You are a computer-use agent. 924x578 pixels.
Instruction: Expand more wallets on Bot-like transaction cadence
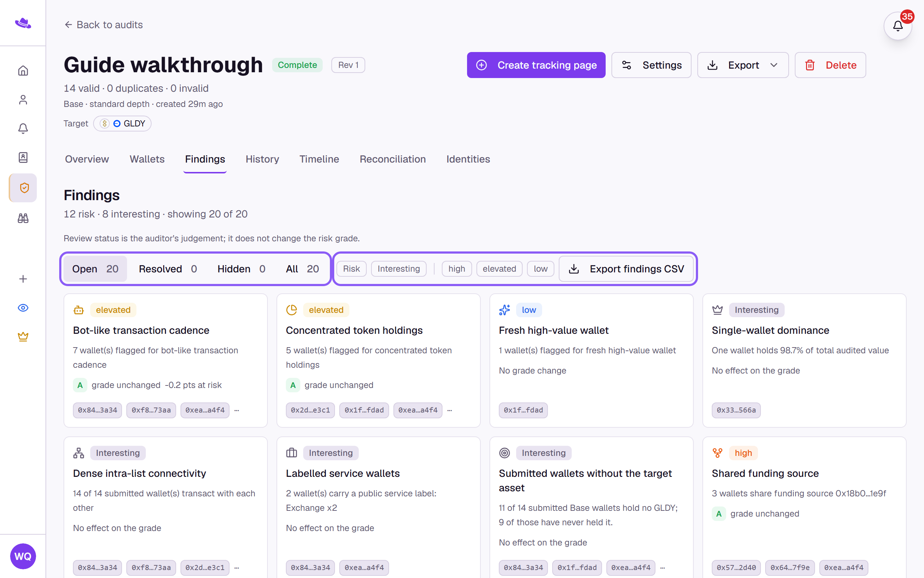click(237, 410)
